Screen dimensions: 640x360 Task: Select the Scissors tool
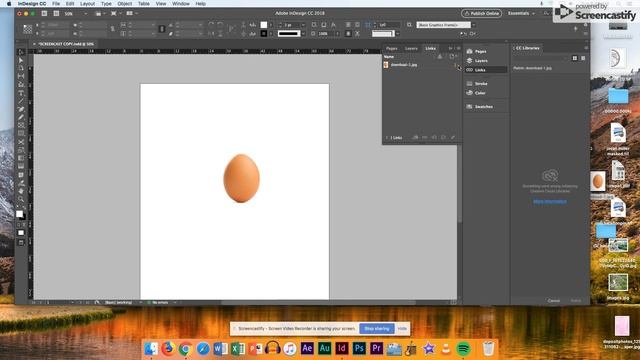click(21, 142)
